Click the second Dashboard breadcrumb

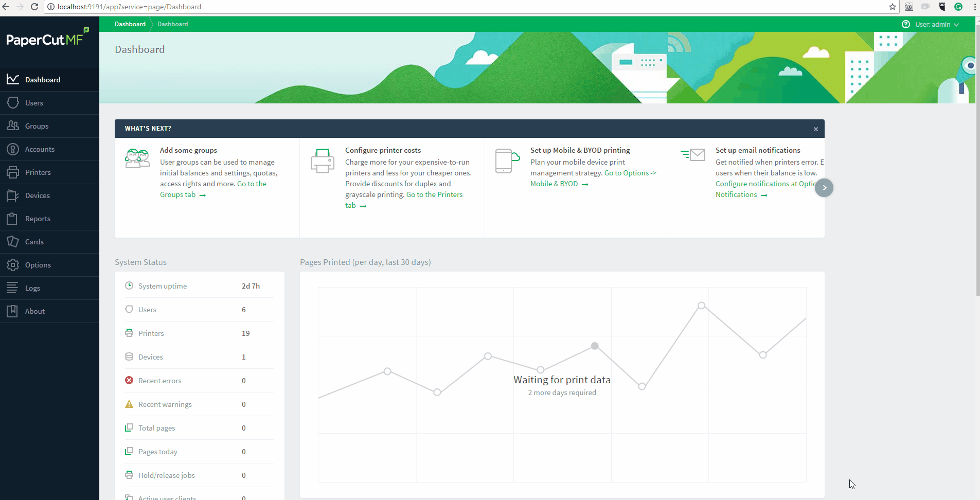[173, 24]
